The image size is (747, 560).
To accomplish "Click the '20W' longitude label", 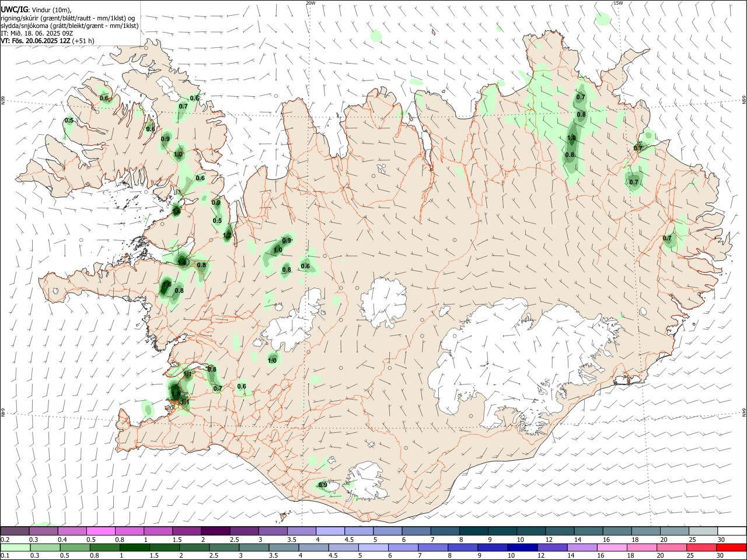I will tap(310, 3).
